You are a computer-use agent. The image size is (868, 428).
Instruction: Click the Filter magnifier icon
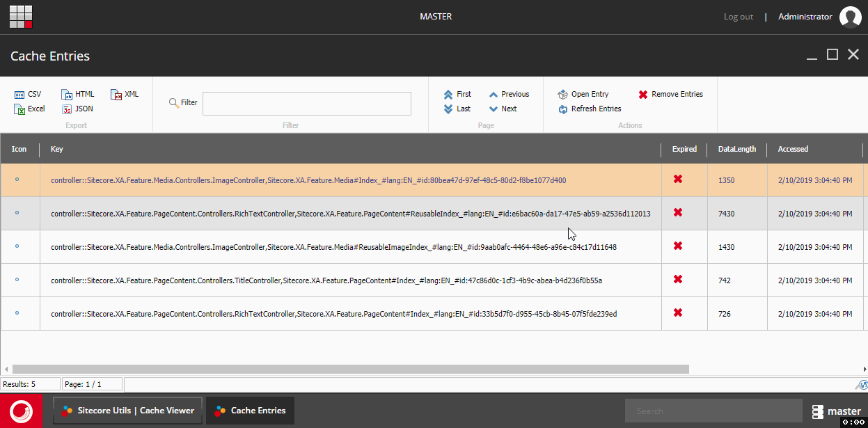174,102
